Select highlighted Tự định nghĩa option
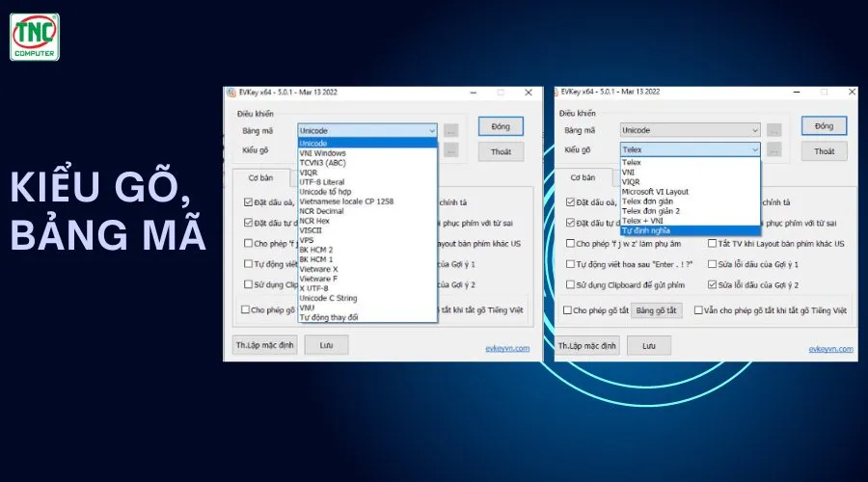This screenshot has width=868, height=482. (691, 230)
